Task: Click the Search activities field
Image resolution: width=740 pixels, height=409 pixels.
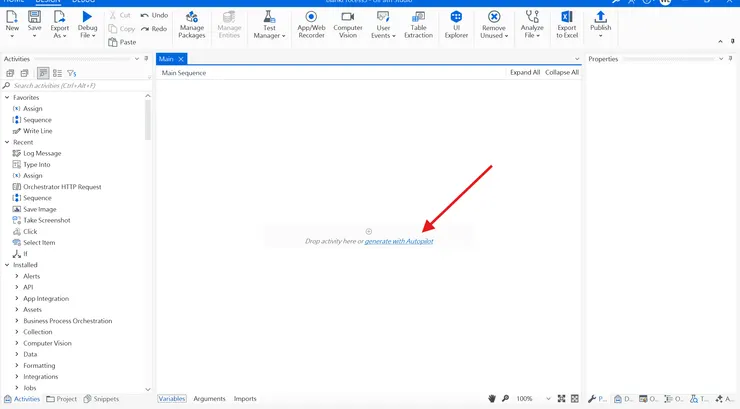Action: (x=76, y=85)
